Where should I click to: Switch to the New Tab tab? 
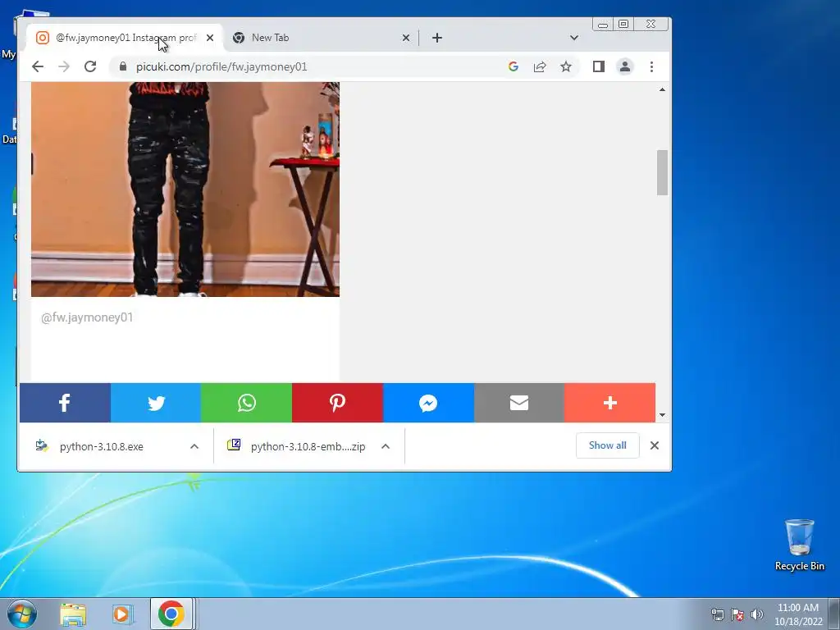(321, 38)
